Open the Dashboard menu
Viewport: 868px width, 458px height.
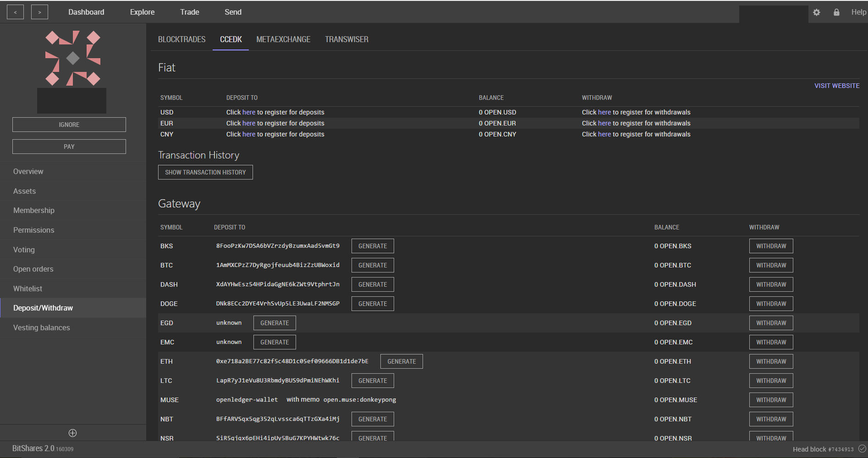click(x=86, y=12)
